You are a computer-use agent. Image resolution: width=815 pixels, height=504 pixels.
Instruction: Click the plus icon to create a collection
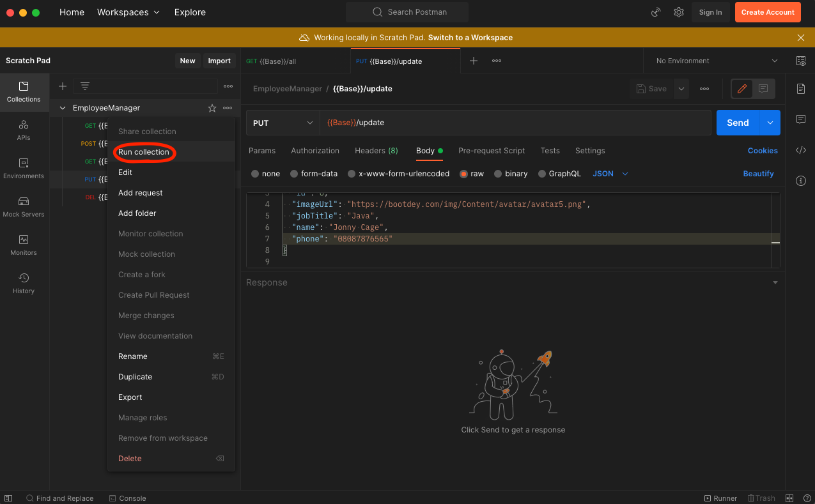point(63,86)
